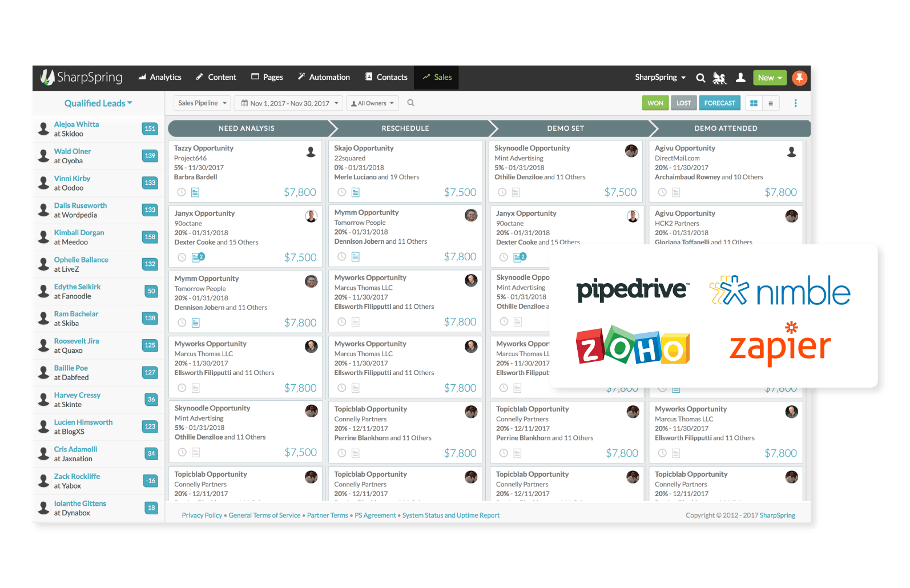The width and height of the screenshot is (910, 588).
Task: Click clock icon on Skajo Opportunity card
Action: point(341,192)
